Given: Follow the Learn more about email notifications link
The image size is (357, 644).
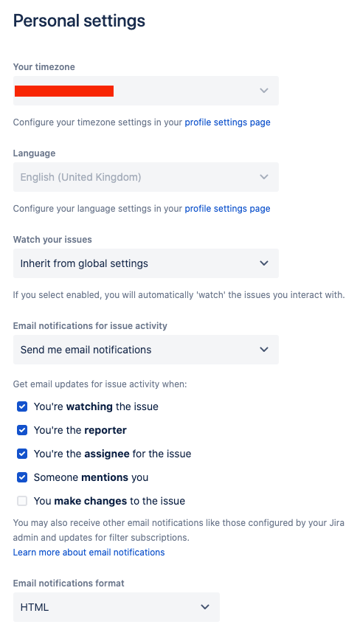Looking at the screenshot, I should pyautogui.click(x=89, y=553).
